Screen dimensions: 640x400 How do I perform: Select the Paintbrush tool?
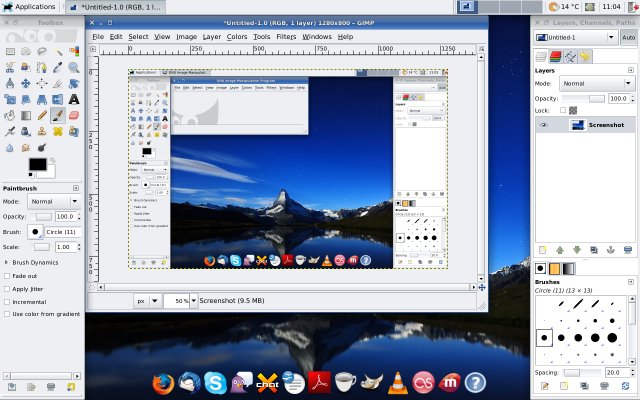pos(58,116)
